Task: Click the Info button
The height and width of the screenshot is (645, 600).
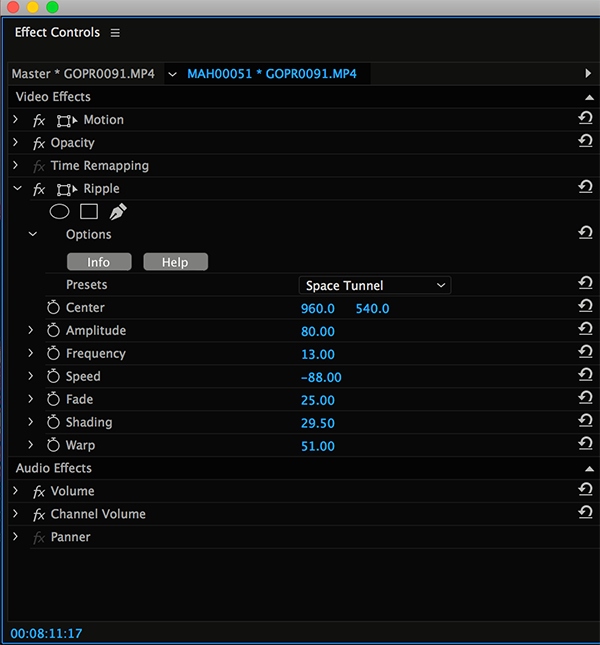Action: 99,262
